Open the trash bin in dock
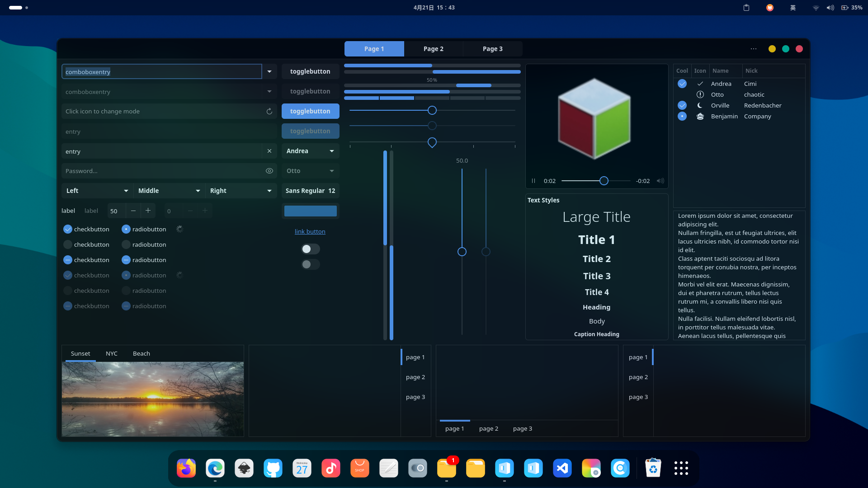The height and width of the screenshot is (488, 868). tap(653, 468)
